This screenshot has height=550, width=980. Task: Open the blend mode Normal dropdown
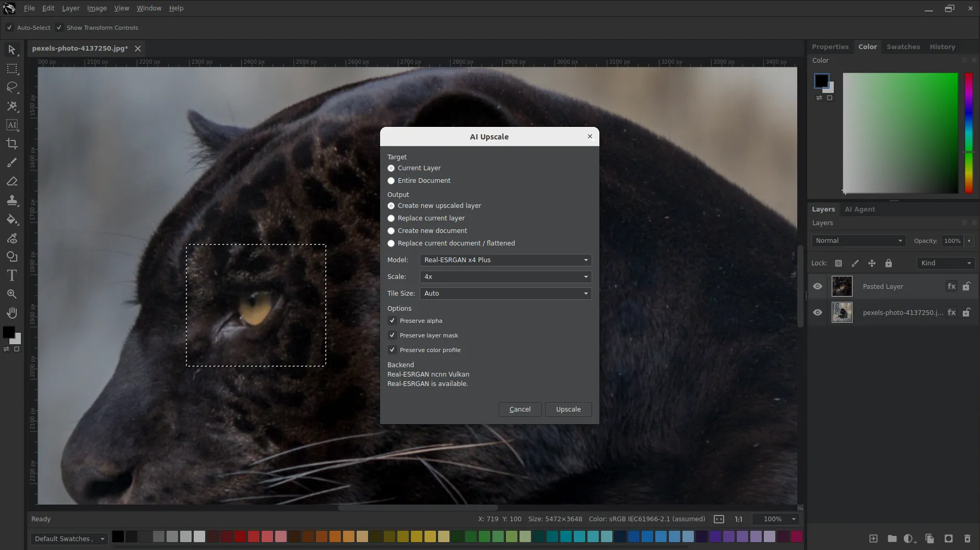coord(858,241)
